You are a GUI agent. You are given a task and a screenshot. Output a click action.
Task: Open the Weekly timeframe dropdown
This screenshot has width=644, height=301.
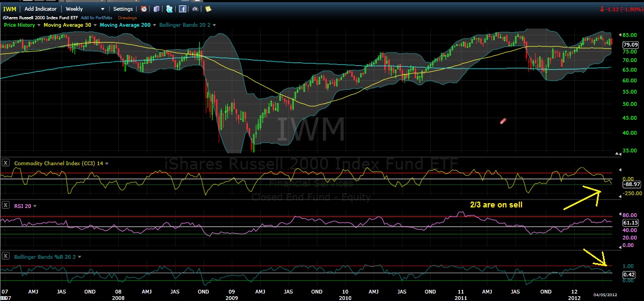[85, 9]
